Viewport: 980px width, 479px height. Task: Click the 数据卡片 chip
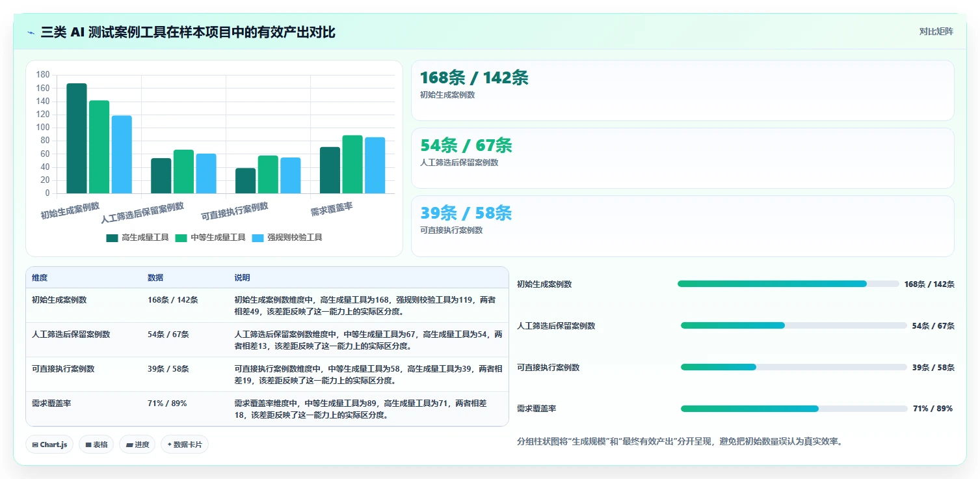pyautogui.click(x=185, y=445)
